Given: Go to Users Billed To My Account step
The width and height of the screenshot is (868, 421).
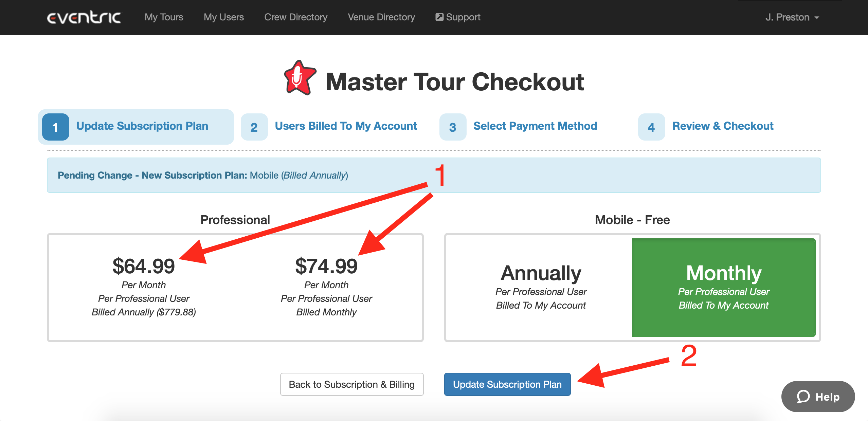Looking at the screenshot, I should (x=346, y=126).
